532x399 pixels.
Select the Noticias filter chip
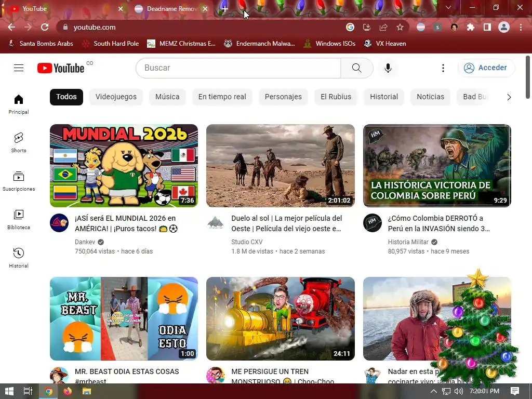(430, 97)
